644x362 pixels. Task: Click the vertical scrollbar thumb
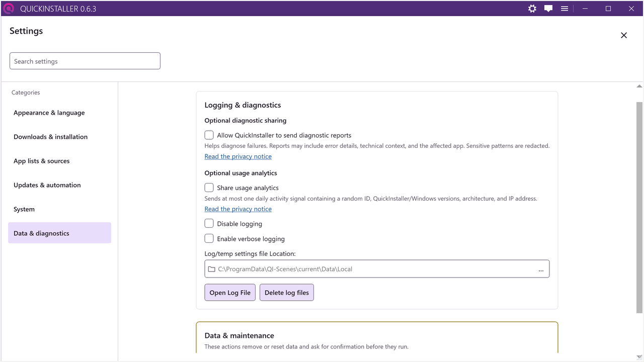(x=639, y=207)
